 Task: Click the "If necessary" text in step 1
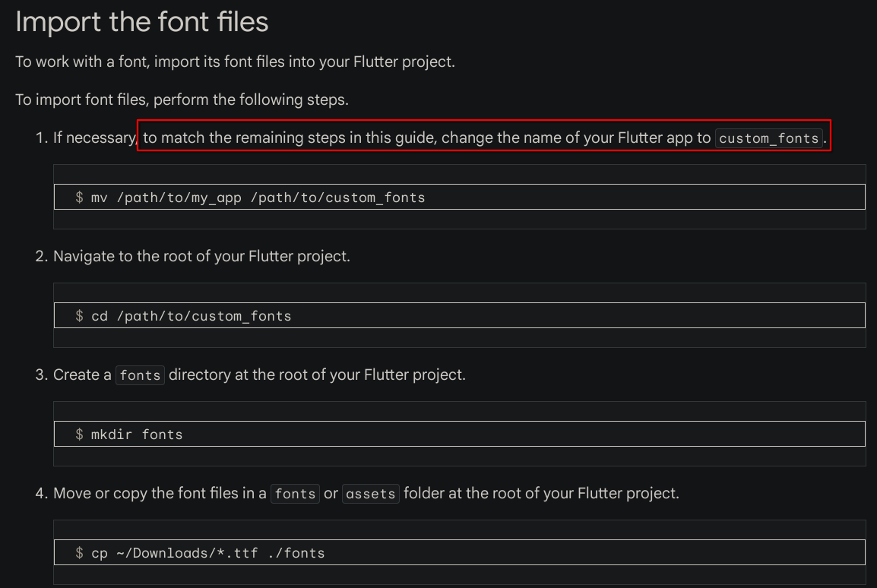click(x=94, y=138)
